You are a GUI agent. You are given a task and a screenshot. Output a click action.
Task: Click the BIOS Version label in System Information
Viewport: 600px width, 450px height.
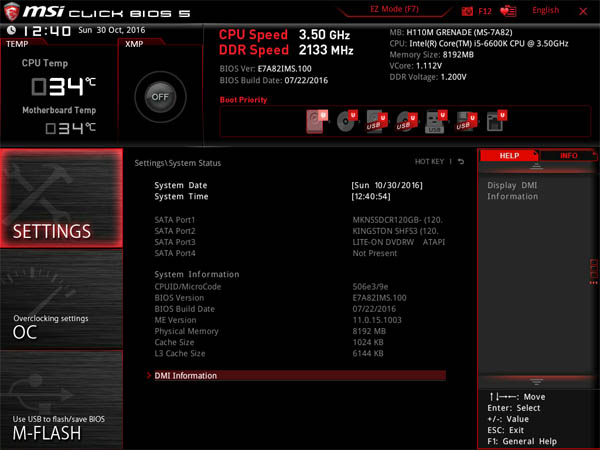(179, 298)
